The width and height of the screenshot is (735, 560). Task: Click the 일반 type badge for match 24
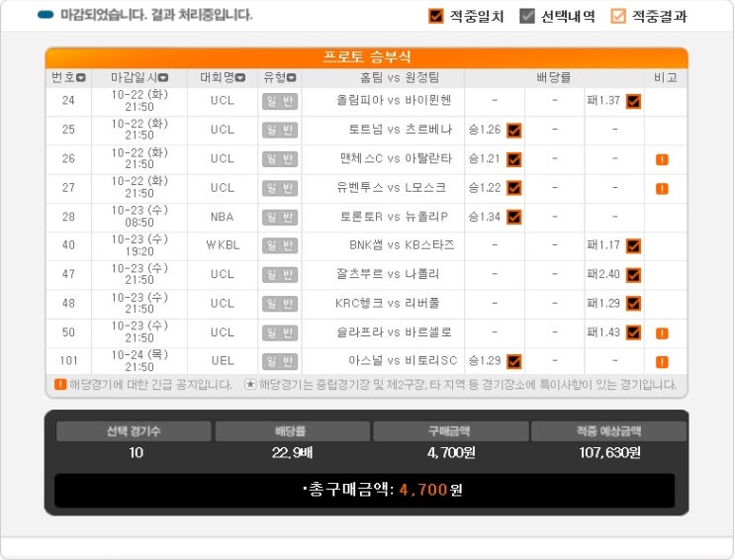(x=280, y=101)
